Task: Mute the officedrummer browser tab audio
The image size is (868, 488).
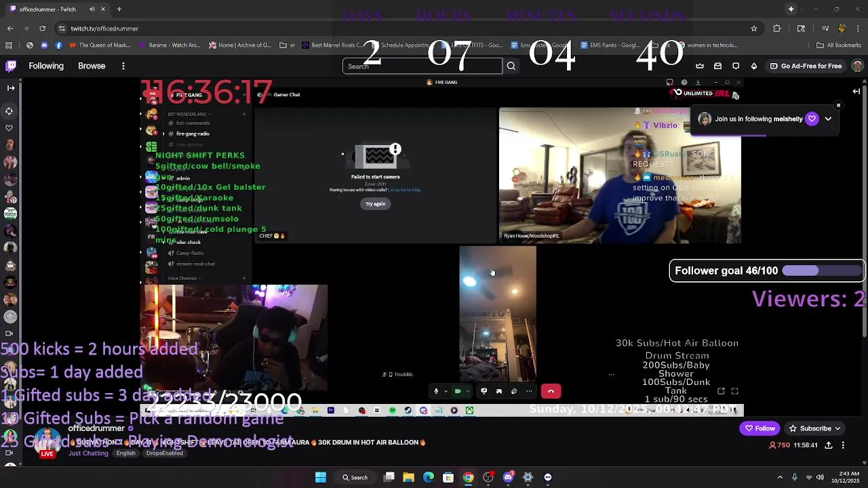Action: (x=92, y=9)
